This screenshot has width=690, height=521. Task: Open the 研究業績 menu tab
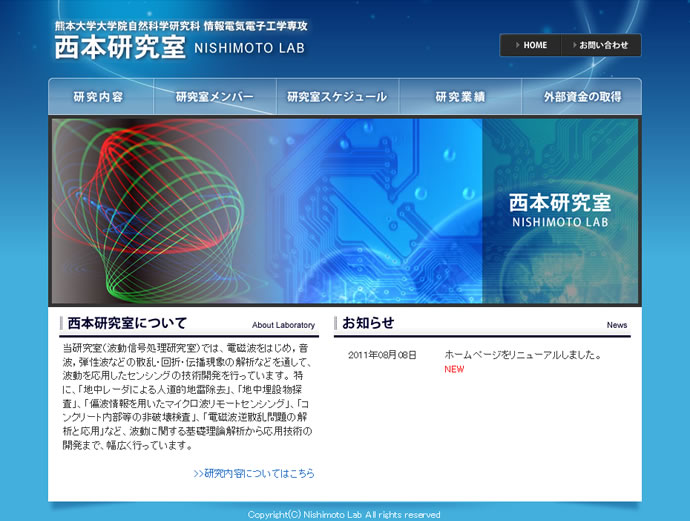point(460,96)
